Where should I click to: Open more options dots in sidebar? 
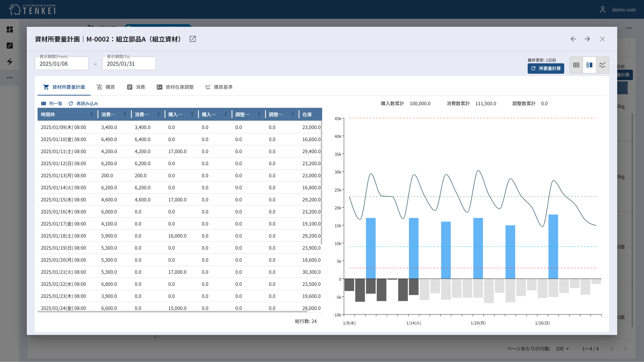coord(10,78)
